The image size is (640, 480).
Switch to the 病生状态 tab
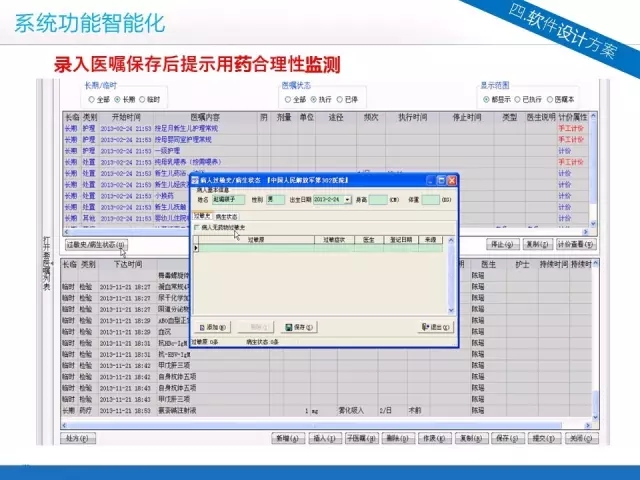point(228,216)
